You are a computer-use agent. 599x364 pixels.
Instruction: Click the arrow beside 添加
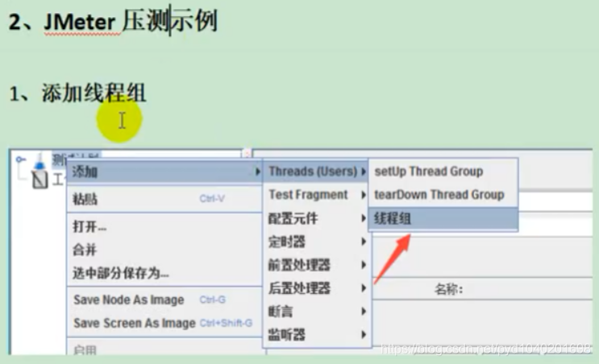[x=258, y=172]
